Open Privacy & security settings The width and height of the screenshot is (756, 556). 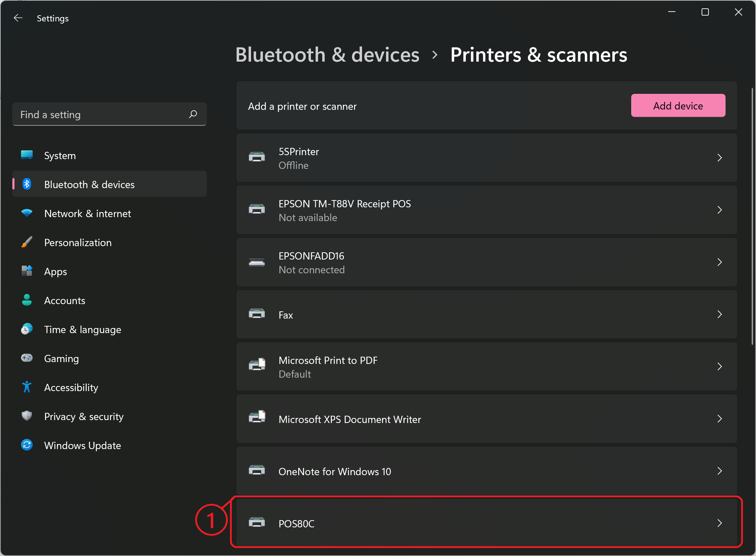[x=85, y=416]
